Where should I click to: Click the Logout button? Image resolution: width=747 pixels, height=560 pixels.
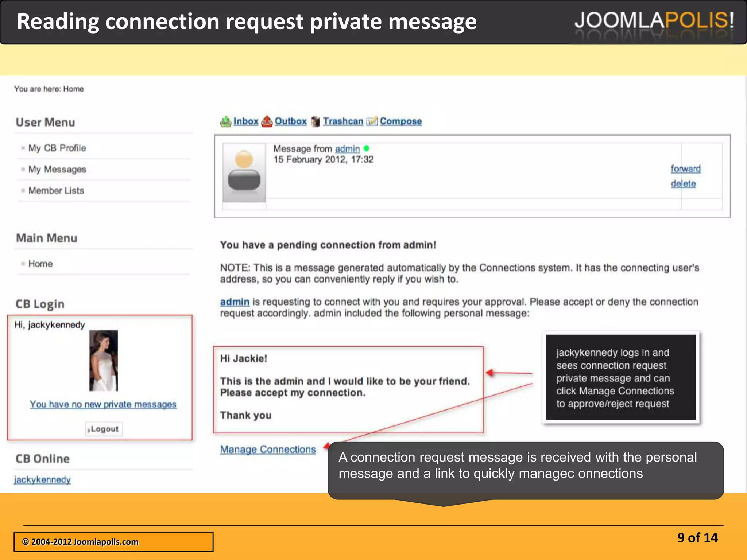point(104,429)
